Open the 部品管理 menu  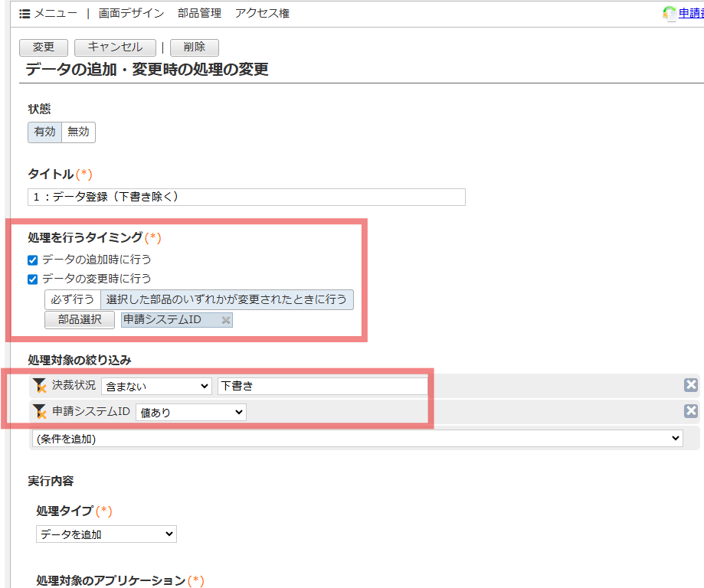(199, 14)
